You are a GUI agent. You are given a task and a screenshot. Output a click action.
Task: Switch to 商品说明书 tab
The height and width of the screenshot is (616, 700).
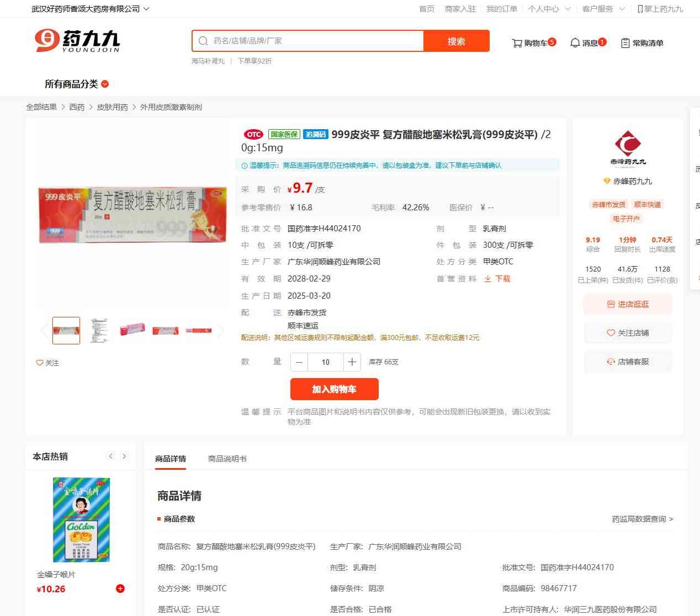pyautogui.click(x=227, y=459)
